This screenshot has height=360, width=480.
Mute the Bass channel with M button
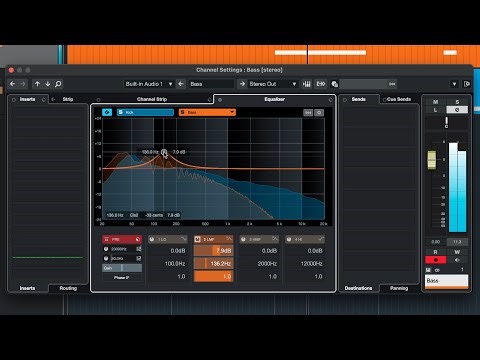pos(435,102)
